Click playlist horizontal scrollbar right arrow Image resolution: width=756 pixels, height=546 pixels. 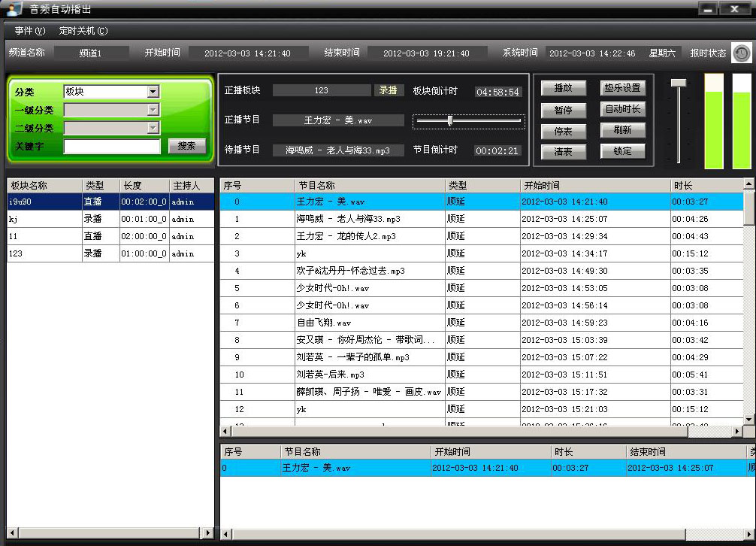737,431
